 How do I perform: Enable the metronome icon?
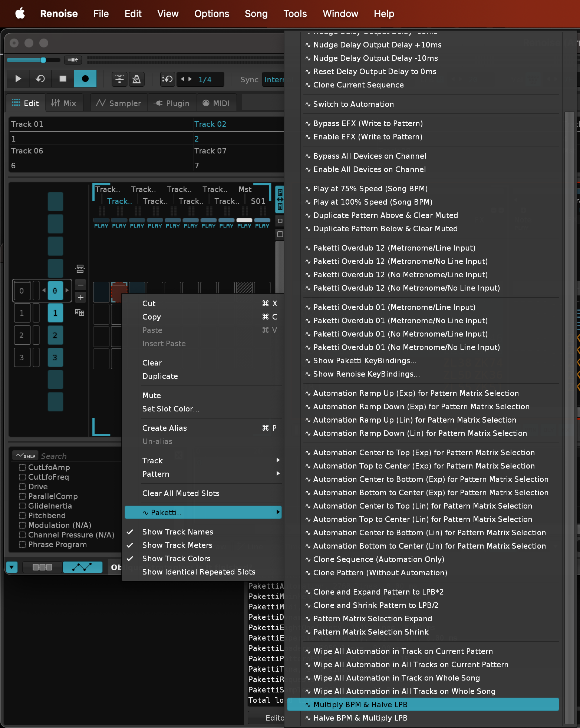(x=136, y=79)
